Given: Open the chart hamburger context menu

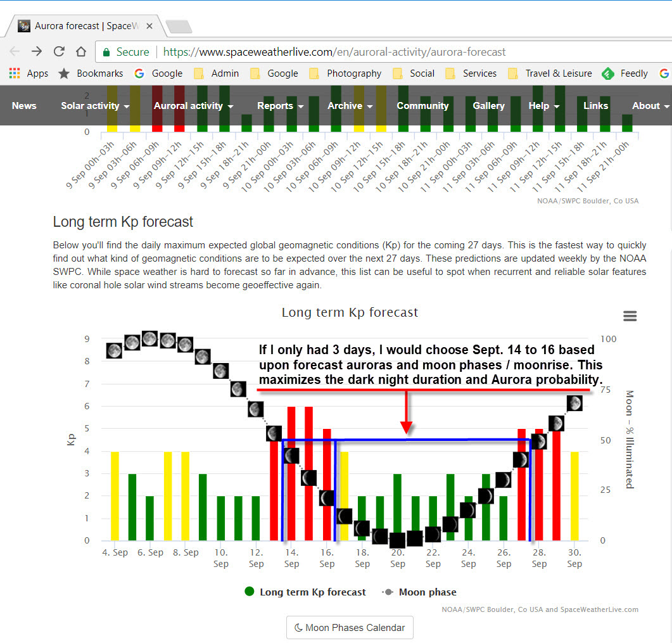Looking at the screenshot, I should tap(630, 316).
